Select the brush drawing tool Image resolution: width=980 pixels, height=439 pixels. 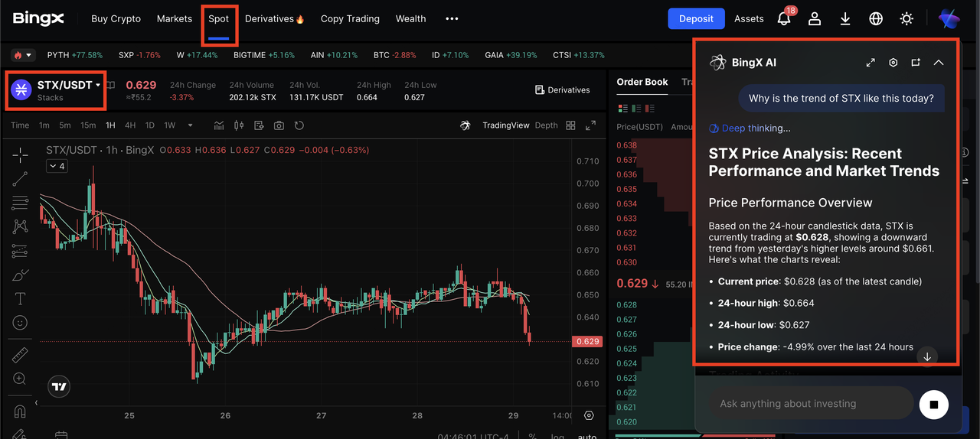pos(20,275)
